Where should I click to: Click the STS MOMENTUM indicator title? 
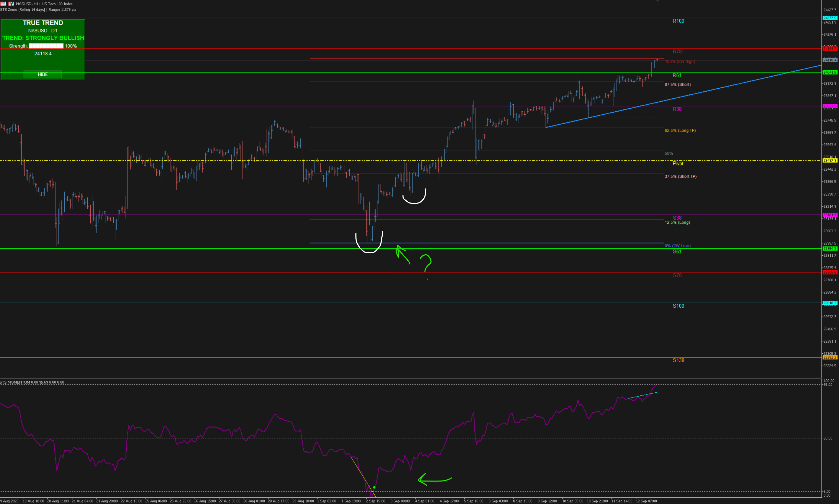(x=15, y=382)
